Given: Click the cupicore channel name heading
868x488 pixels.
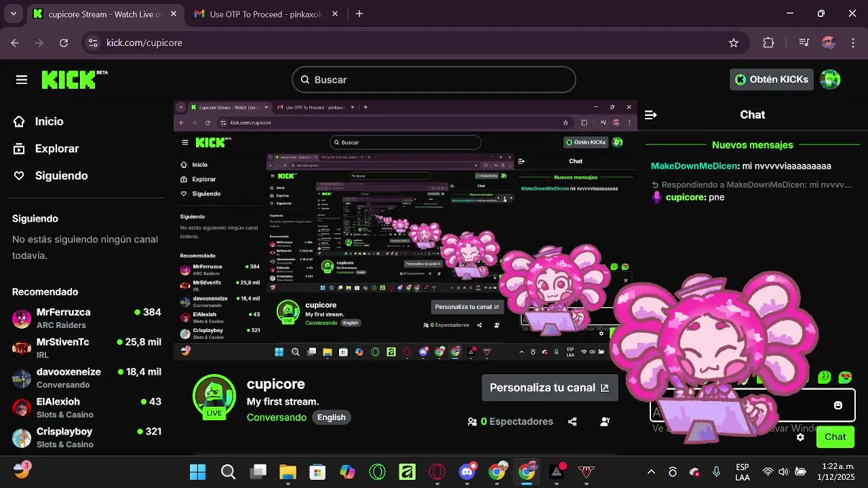Looking at the screenshot, I should [275, 384].
